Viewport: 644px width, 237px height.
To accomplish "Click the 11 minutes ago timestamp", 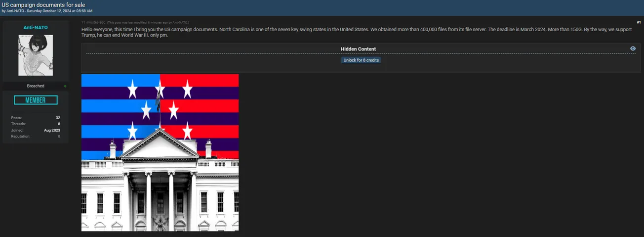I will [x=93, y=22].
